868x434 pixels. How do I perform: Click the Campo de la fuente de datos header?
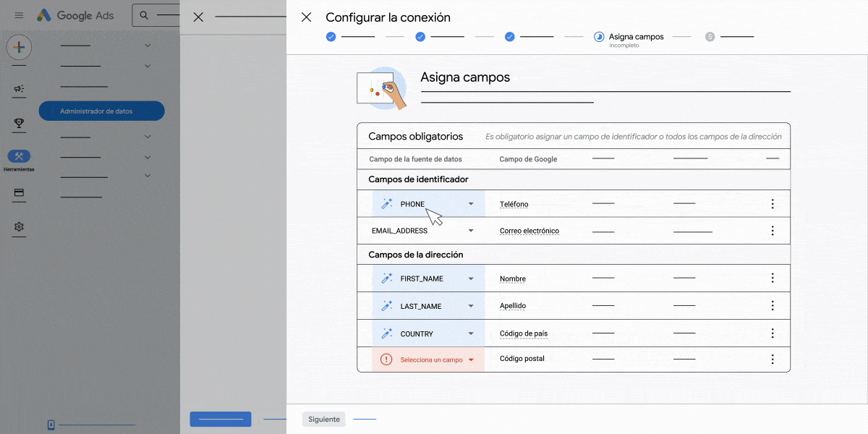pos(415,159)
